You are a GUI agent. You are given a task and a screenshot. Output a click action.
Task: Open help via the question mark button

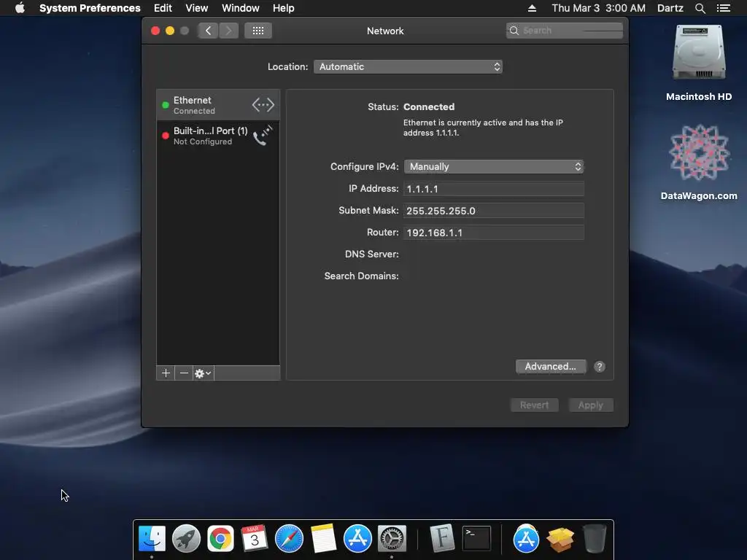point(600,367)
